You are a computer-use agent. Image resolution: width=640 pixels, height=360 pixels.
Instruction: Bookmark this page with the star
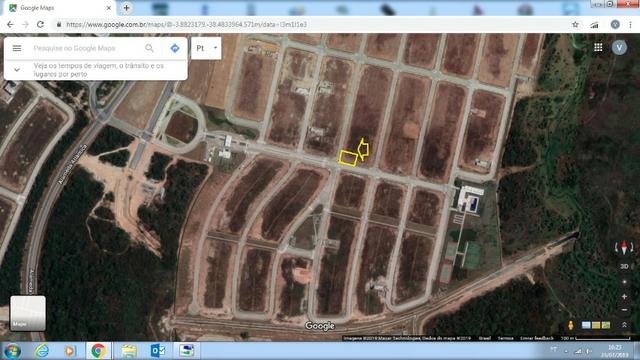575,24
